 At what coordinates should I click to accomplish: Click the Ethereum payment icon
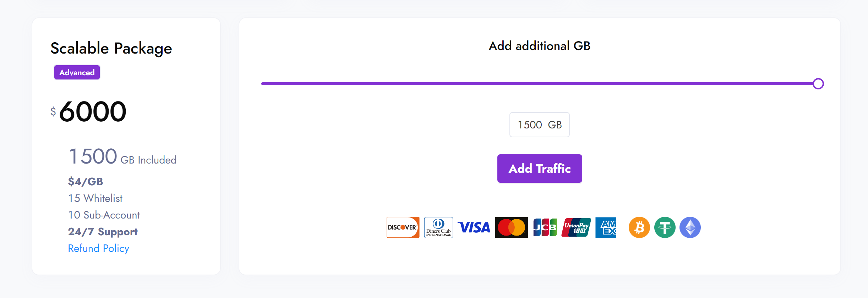(690, 227)
